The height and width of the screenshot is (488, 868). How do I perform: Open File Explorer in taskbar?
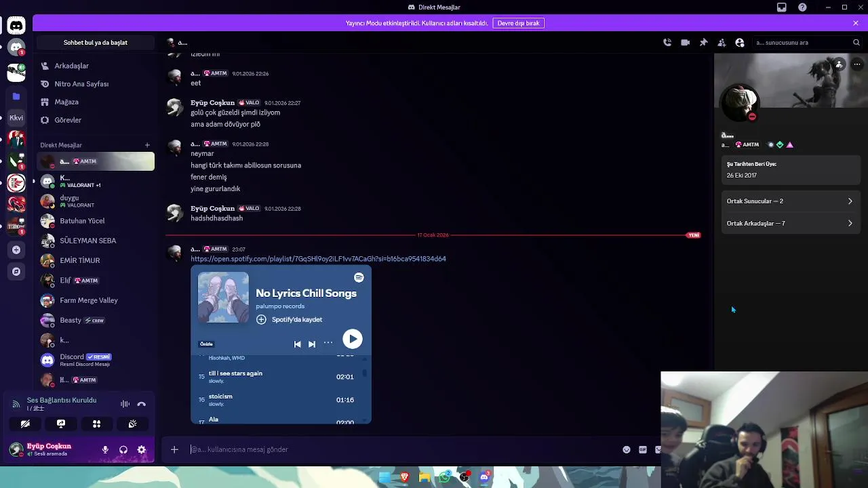pos(425,477)
